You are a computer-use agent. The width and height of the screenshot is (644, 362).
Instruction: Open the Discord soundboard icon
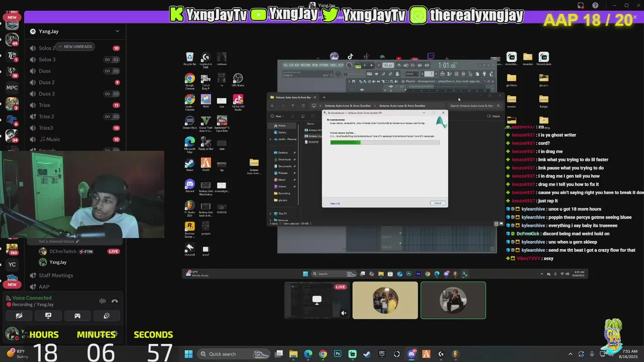pyautogui.click(x=107, y=316)
